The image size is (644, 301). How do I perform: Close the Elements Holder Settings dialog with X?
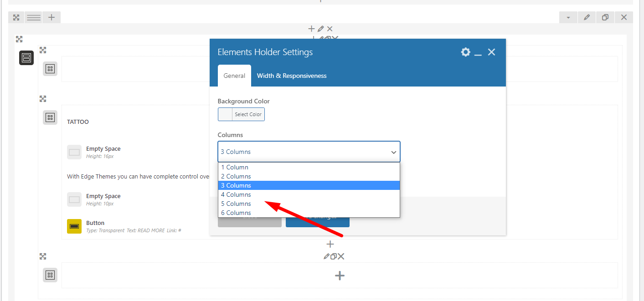[491, 52]
